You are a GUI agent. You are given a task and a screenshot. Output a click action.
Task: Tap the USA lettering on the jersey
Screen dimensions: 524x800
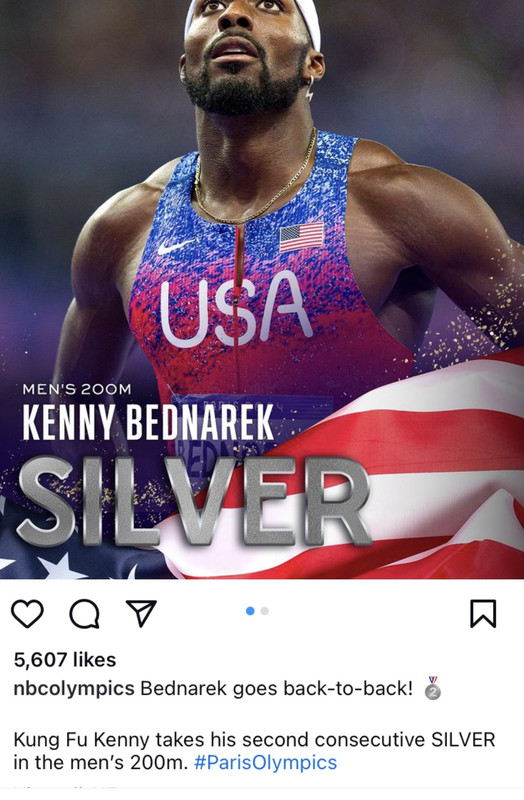click(236, 307)
